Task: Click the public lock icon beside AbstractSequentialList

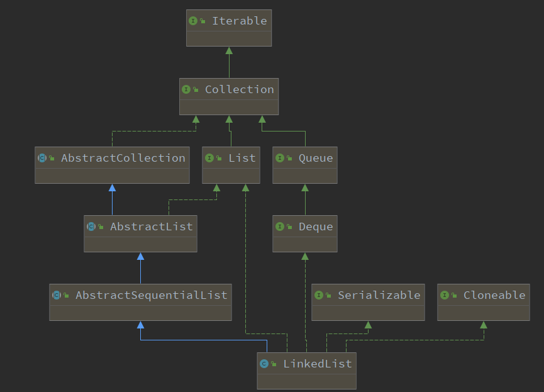Action: (x=66, y=296)
